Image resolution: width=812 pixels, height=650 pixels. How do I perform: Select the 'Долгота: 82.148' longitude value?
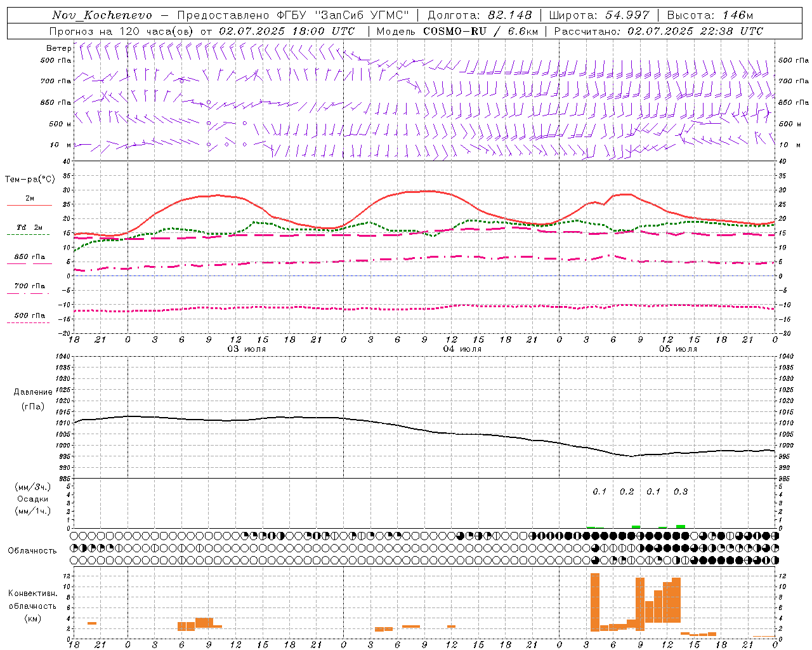coord(480,15)
